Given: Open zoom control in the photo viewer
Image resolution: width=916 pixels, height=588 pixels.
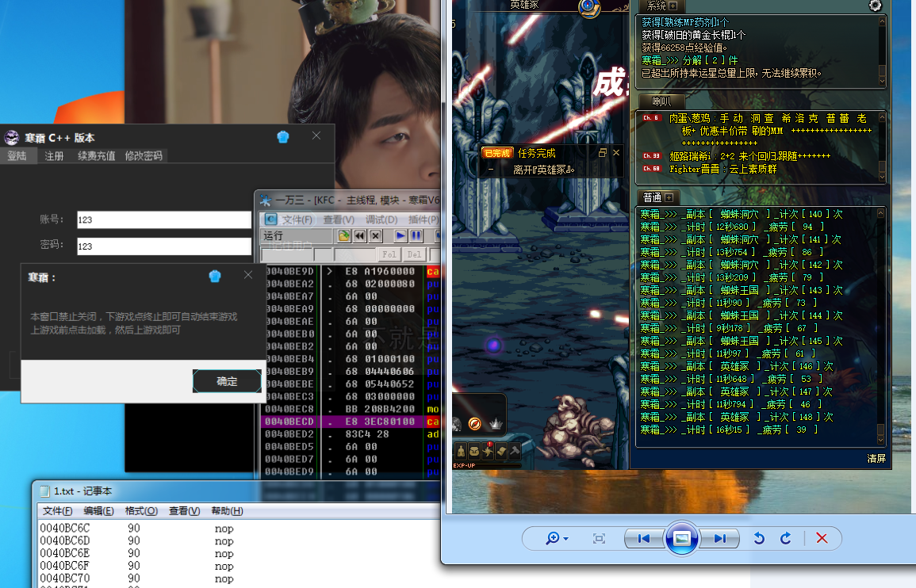Looking at the screenshot, I should 557,538.
